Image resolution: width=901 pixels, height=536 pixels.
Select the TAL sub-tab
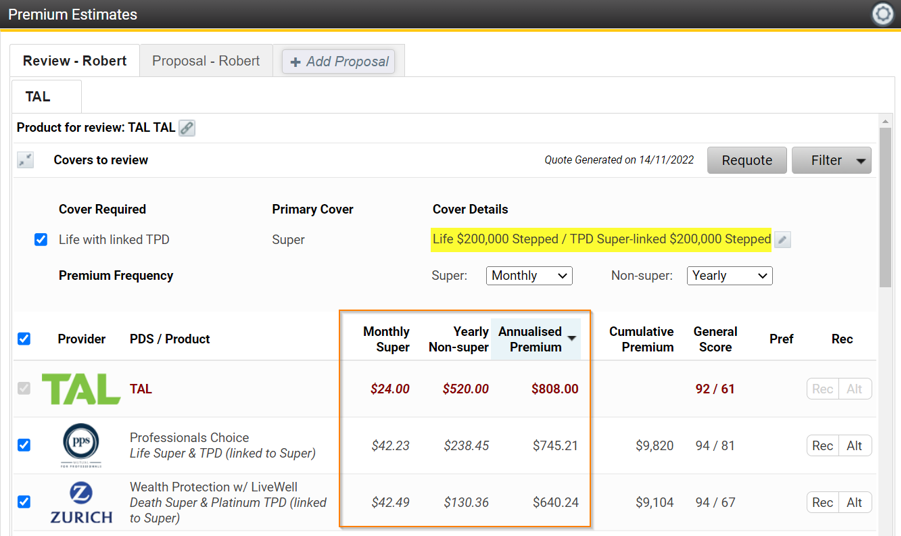point(38,97)
